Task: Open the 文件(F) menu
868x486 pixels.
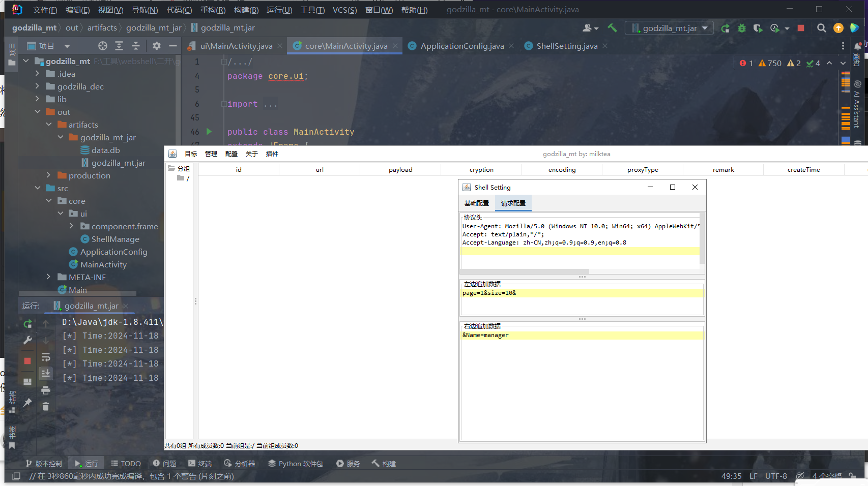Action: click(x=45, y=10)
